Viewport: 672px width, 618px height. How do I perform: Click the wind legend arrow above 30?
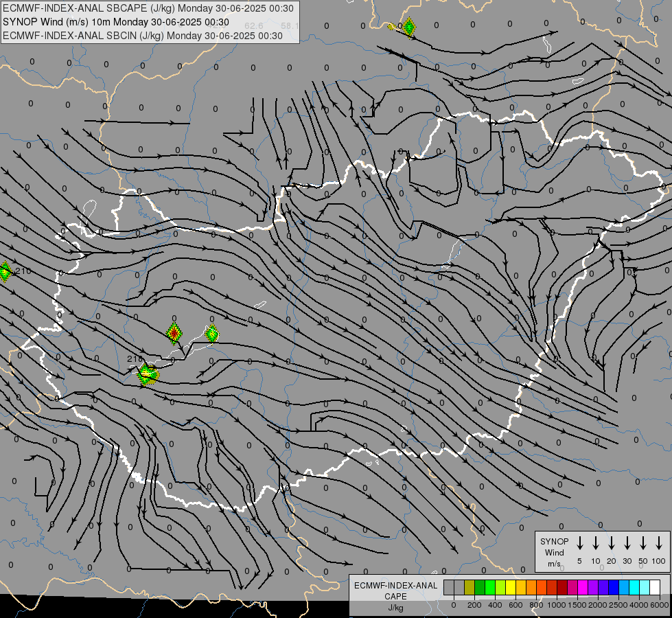click(627, 543)
